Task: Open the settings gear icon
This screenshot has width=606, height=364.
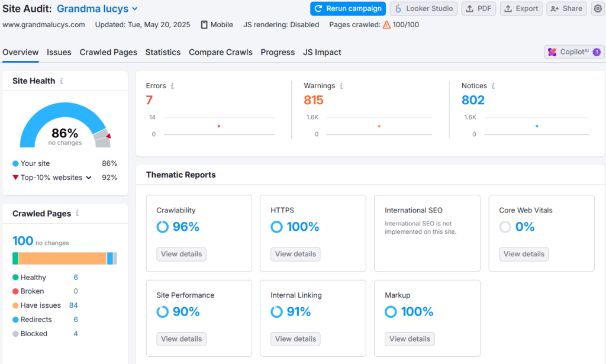Action: [x=598, y=8]
